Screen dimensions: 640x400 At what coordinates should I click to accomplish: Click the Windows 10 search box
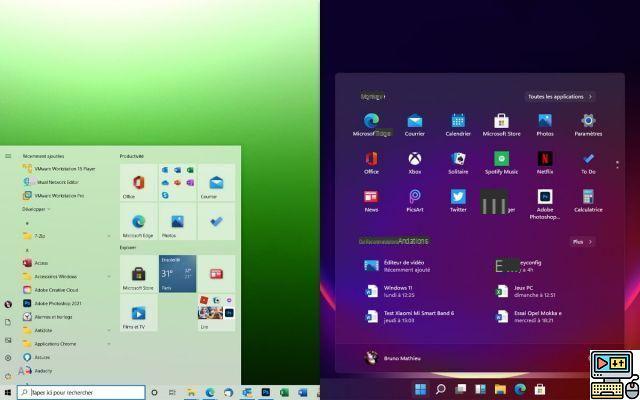click(x=81, y=392)
